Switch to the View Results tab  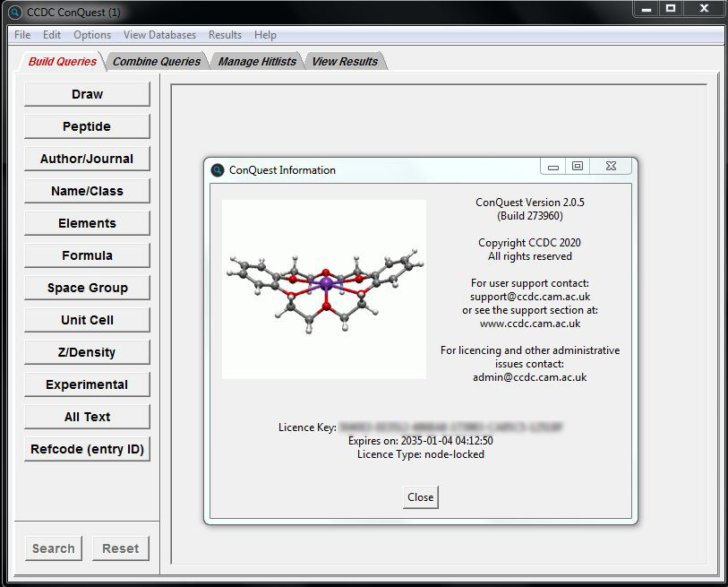(346, 63)
